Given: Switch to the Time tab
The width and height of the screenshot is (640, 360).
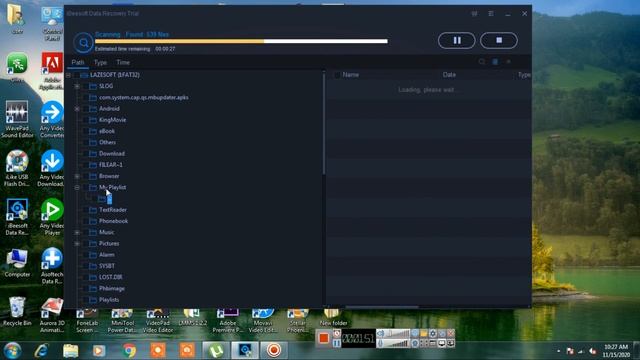Looking at the screenshot, I should (123, 62).
